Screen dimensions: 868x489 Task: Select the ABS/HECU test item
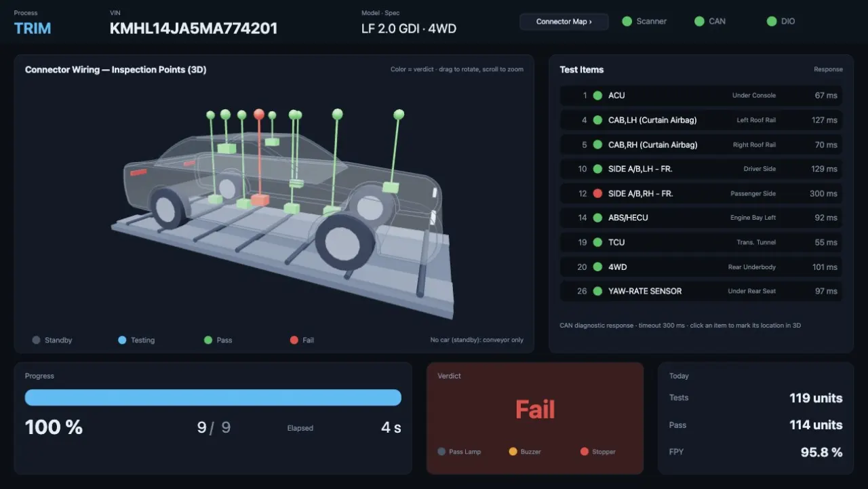(x=701, y=218)
